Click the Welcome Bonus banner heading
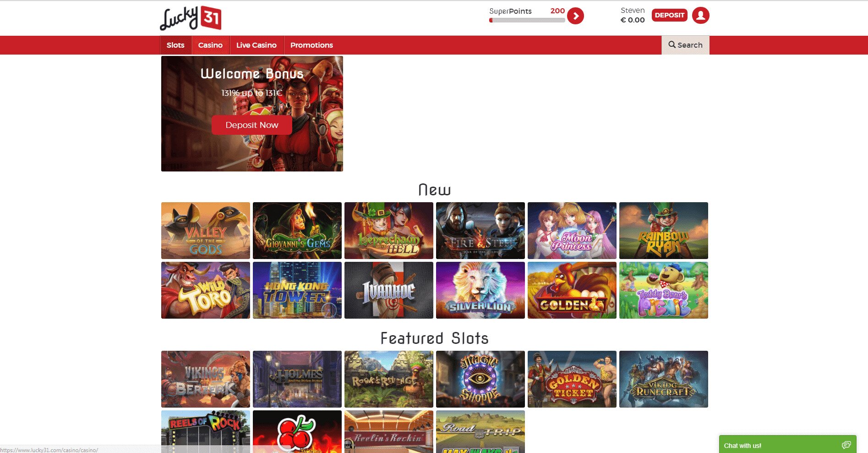This screenshot has height=453, width=868. [x=252, y=74]
